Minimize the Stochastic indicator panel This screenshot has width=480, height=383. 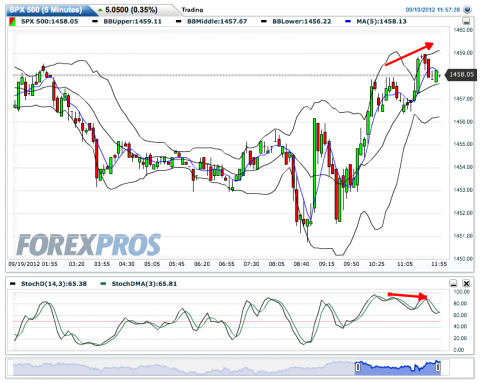pyautogui.click(x=454, y=284)
